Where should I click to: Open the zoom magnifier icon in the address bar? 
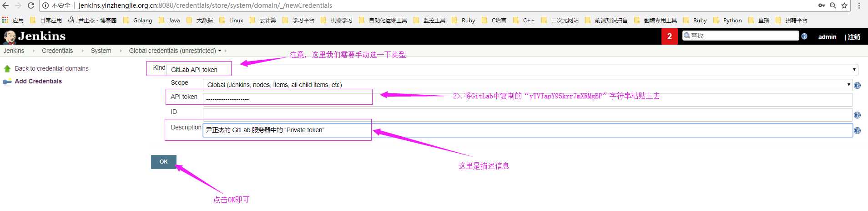(x=833, y=5)
